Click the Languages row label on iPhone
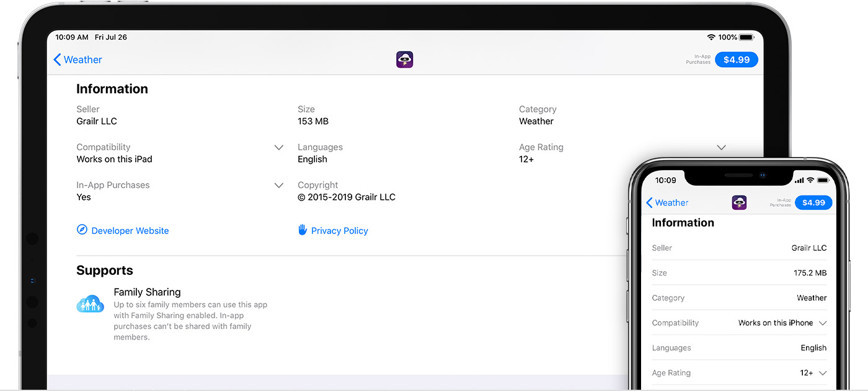 tap(671, 348)
